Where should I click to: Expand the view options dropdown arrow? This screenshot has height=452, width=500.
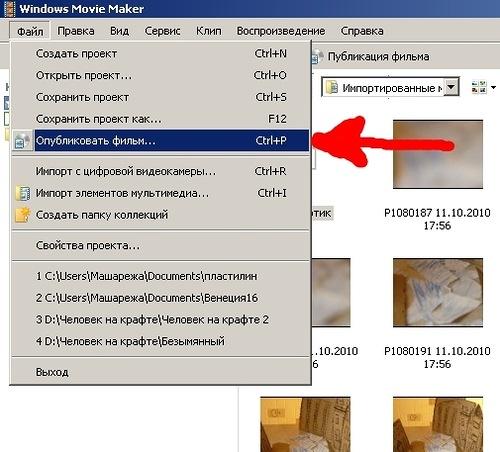point(493,88)
